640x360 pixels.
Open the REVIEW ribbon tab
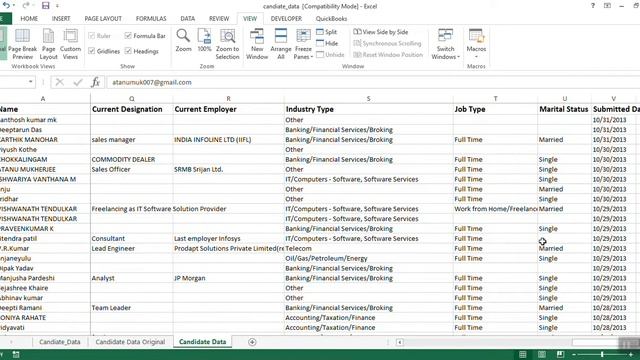[219, 19]
